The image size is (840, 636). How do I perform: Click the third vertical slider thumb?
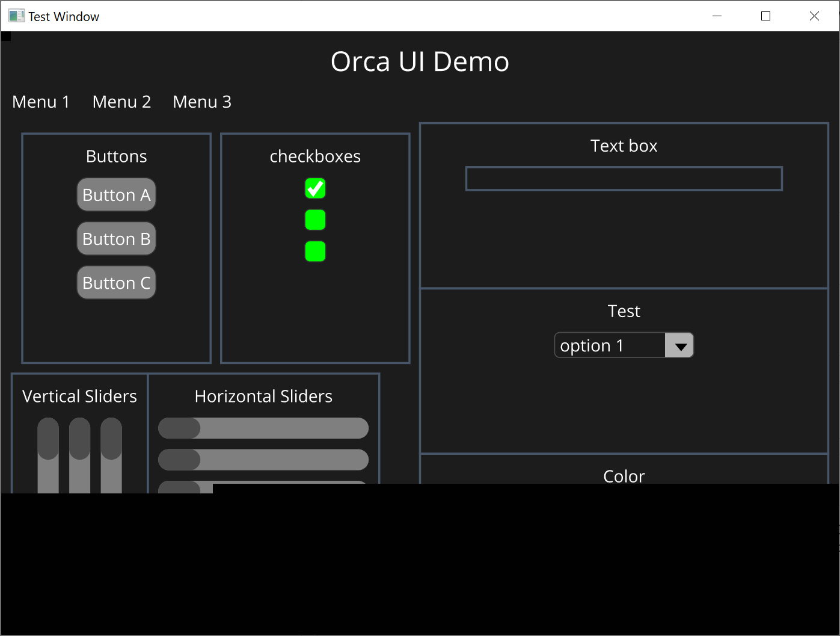pos(111,439)
